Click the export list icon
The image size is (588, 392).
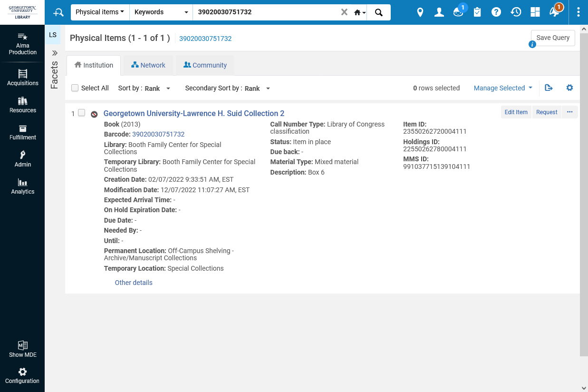pyautogui.click(x=549, y=88)
